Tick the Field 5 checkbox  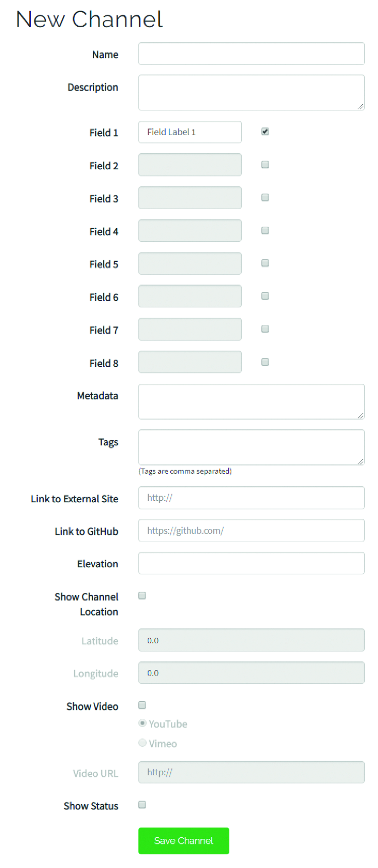[x=265, y=263]
